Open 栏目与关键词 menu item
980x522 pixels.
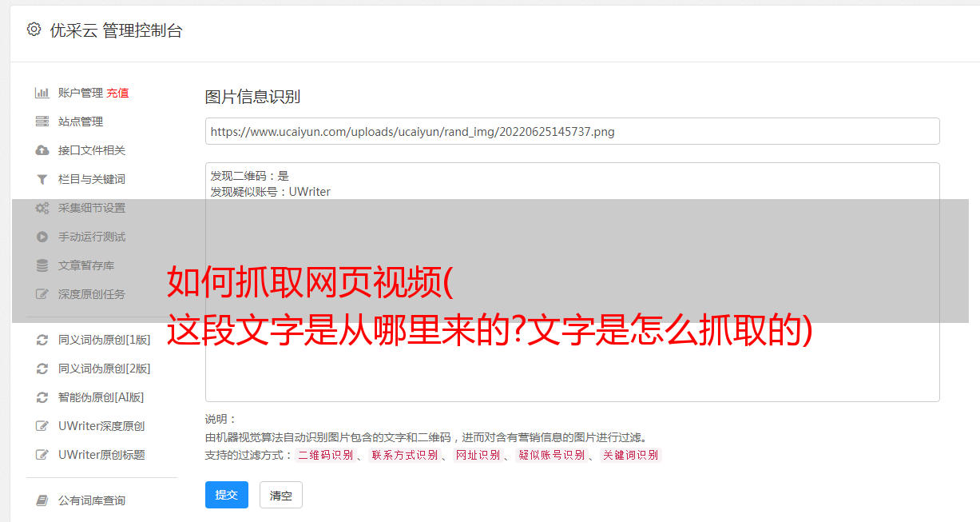click(92, 179)
